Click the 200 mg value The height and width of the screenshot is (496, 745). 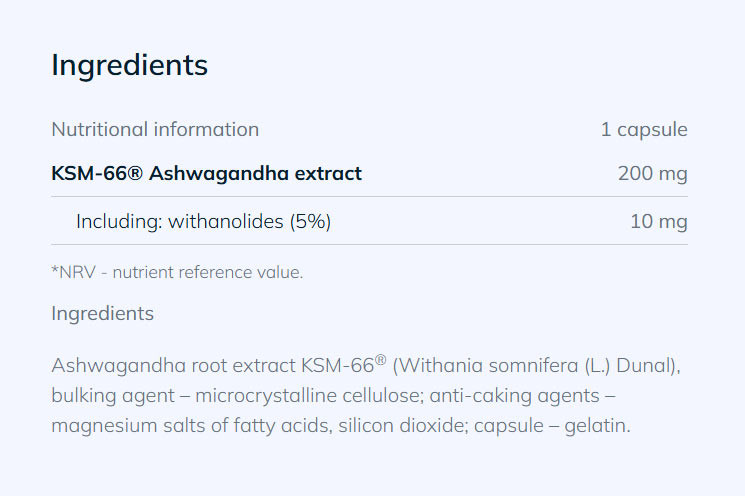tap(652, 174)
